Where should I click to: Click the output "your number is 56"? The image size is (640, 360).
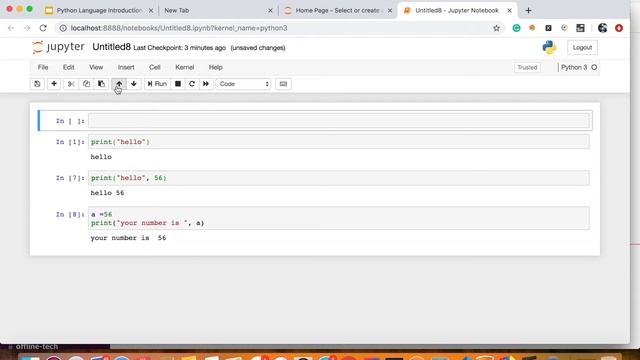128,238
